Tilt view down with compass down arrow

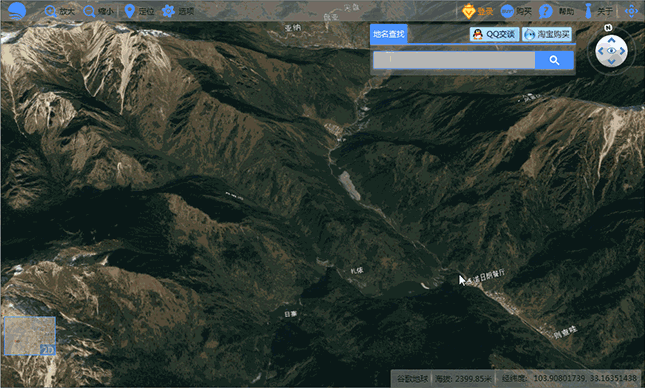coord(612,62)
